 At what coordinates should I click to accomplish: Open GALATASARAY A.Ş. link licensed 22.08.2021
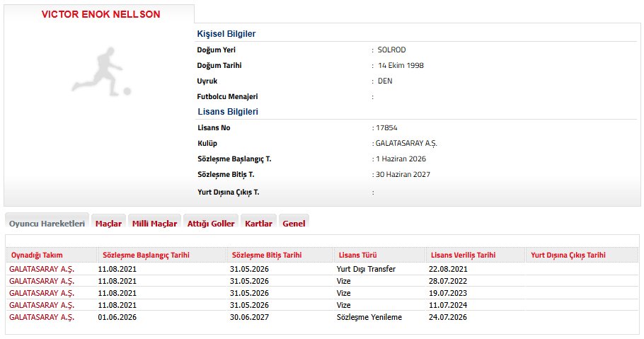coord(42,269)
